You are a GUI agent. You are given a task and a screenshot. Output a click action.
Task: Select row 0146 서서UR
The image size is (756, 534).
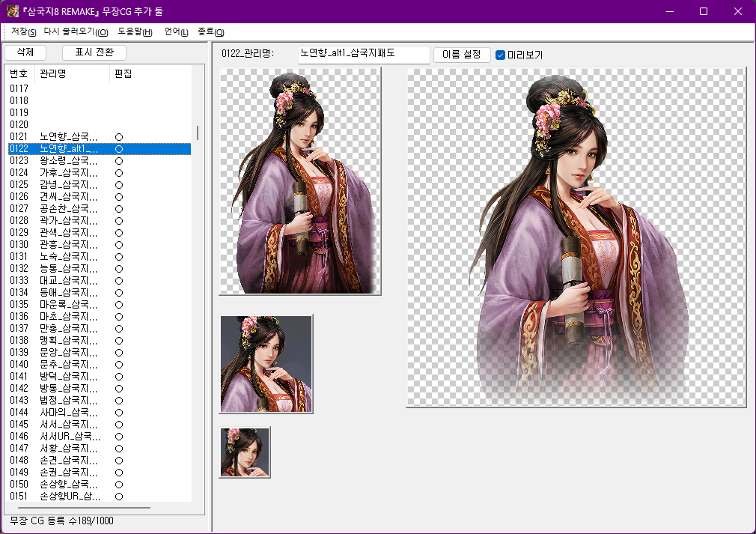click(100, 437)
